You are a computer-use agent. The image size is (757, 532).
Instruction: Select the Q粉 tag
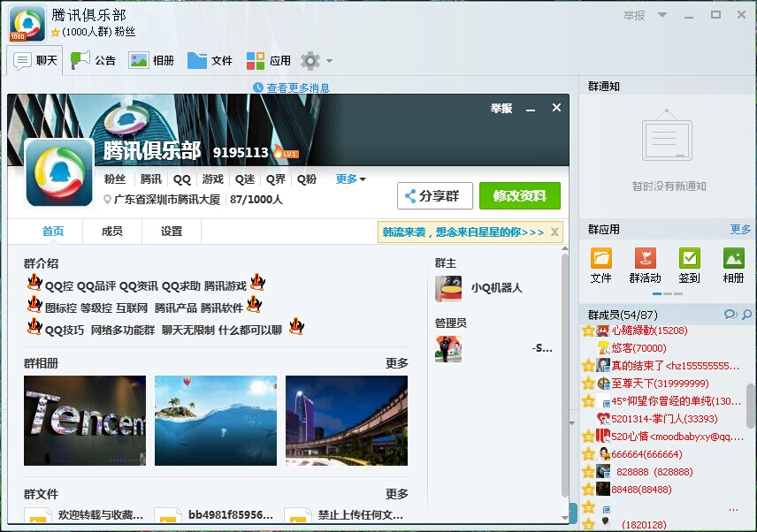coord(307,179)
